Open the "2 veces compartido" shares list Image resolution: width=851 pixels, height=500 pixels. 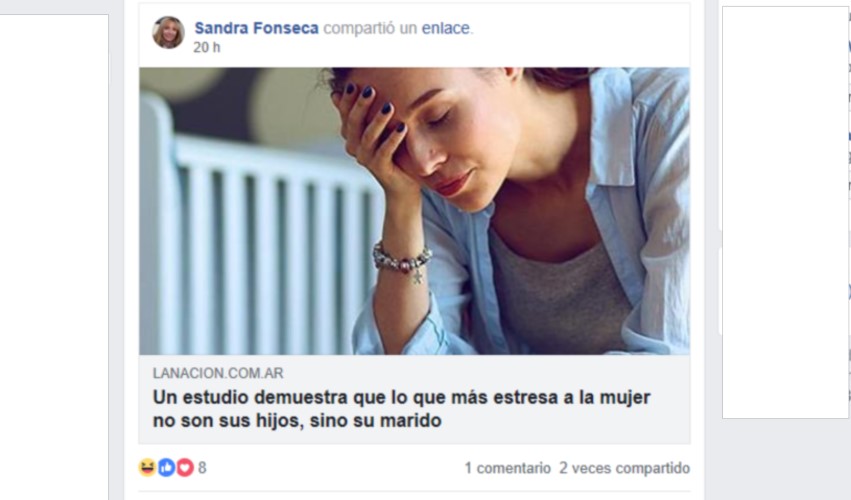click(624, 468)
